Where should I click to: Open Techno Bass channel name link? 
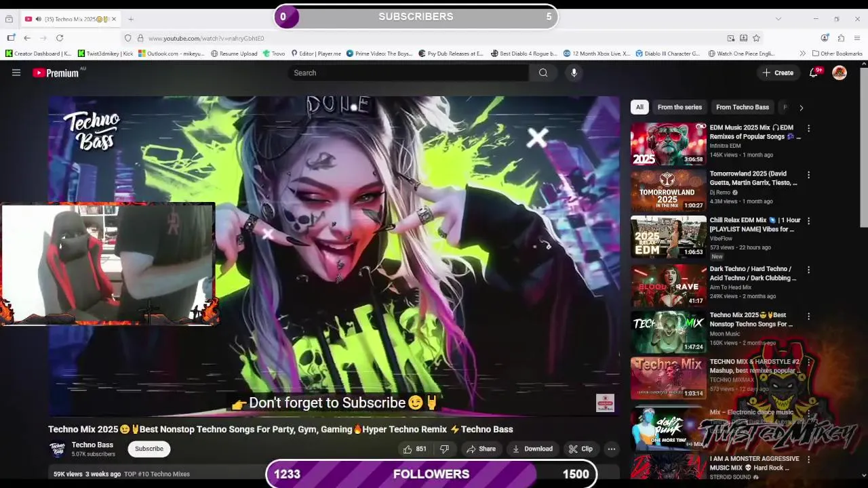coord(92,445)
